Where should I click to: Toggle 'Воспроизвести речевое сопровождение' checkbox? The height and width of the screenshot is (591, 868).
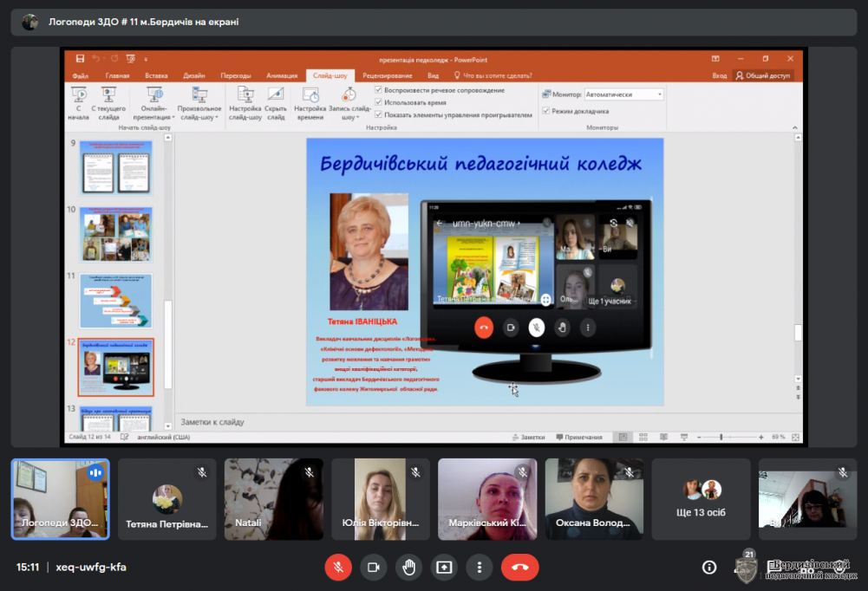[379, 90]
